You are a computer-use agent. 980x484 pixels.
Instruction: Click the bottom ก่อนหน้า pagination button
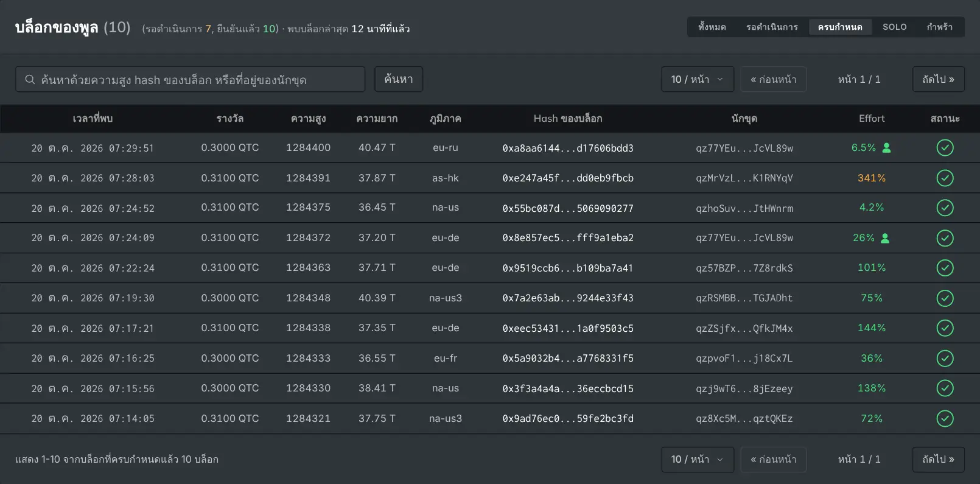click(774, 460)
